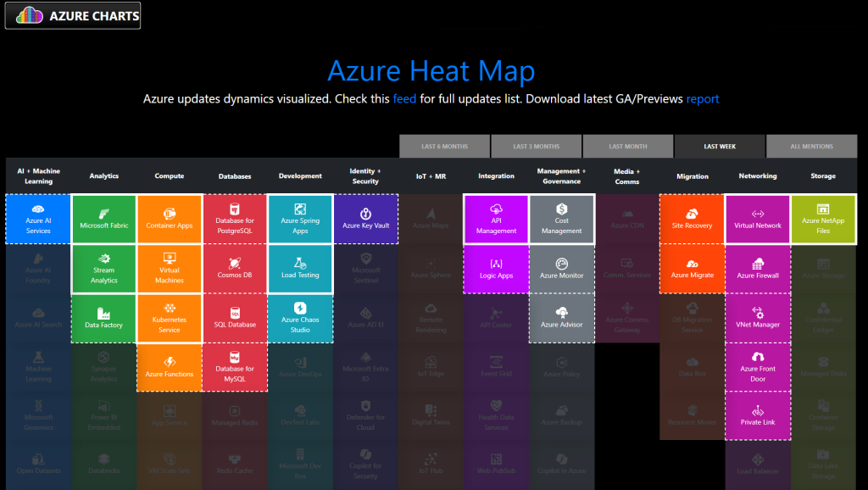This screenshot has width=868, height=490.
Task: Open the Azure Monitor tile
Action: [x=562, y=269]
